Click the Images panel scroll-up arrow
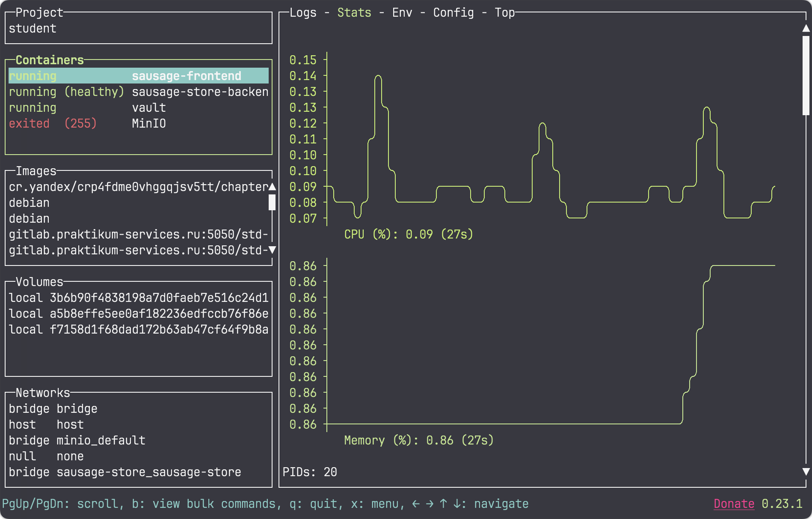Image resolution: width=812 pixels, height=519 pixels. point(272,187)
